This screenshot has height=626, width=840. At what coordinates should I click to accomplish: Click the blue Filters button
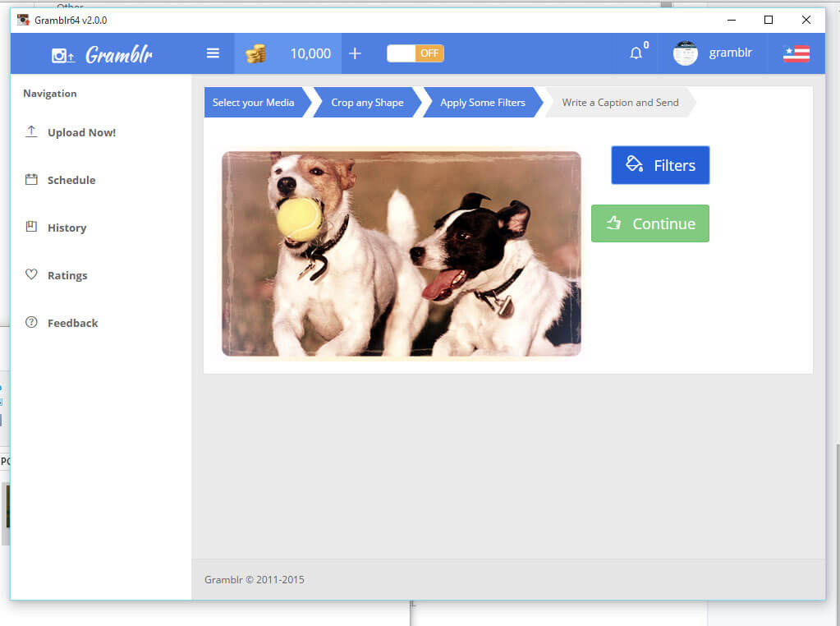[x=660, y=165]
